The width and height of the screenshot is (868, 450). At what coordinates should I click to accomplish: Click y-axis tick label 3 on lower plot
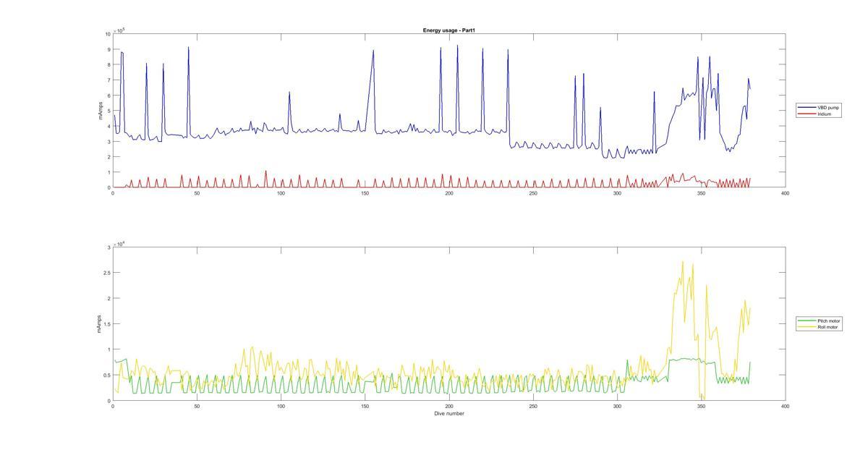pos(109,247)
